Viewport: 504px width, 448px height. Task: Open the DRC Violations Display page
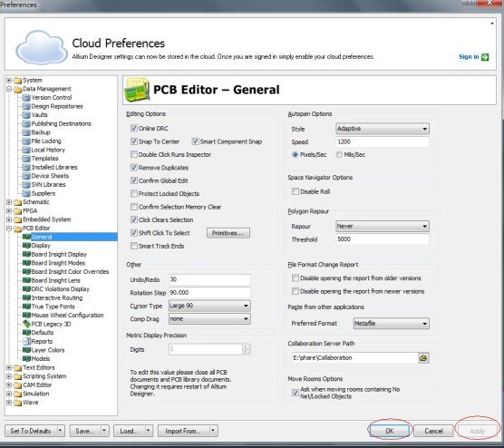[61, 289]
